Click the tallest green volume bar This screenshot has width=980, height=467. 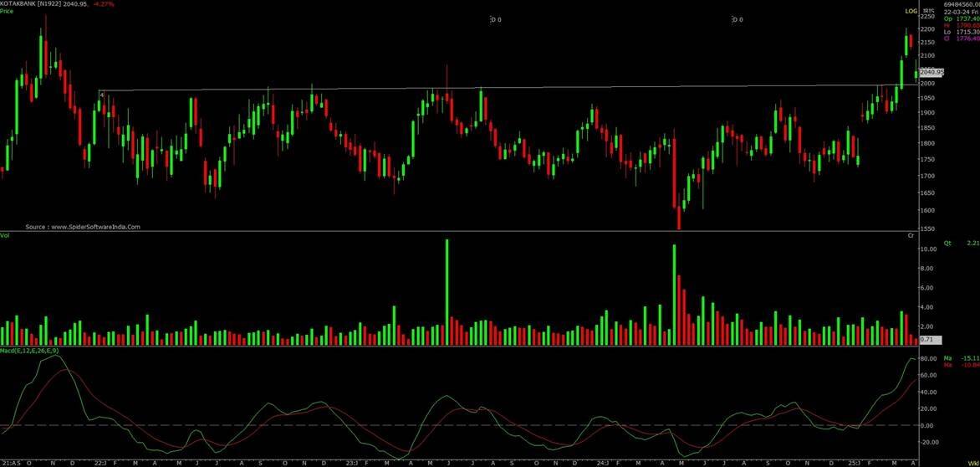[447, 291]
